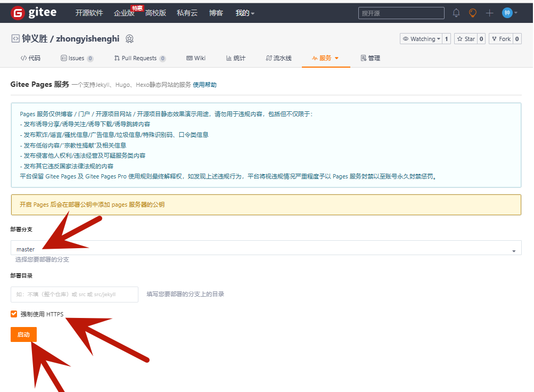This screenshot has width=534, height=392.
Task: Click the Gitee logo icon
Action: (x=18, y=13)
